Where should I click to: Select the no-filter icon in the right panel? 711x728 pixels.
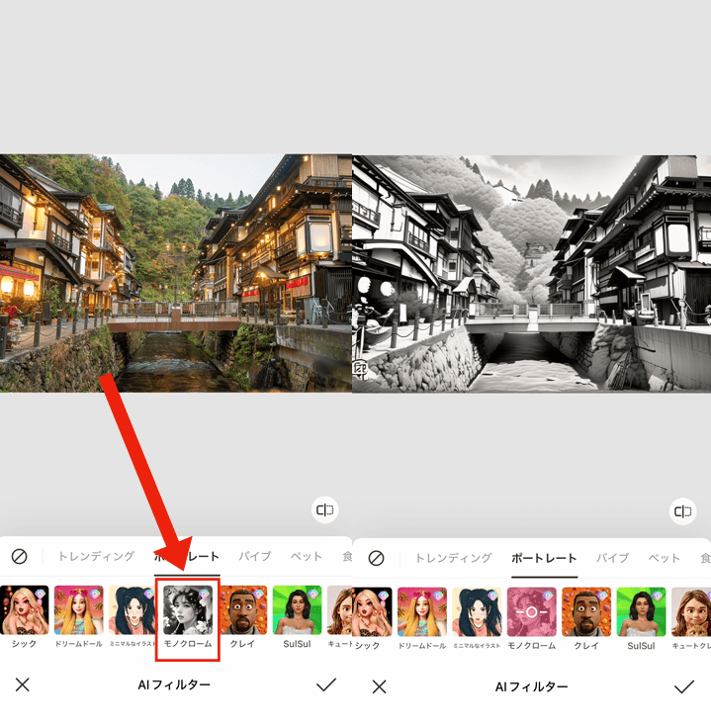pos(376,558)
